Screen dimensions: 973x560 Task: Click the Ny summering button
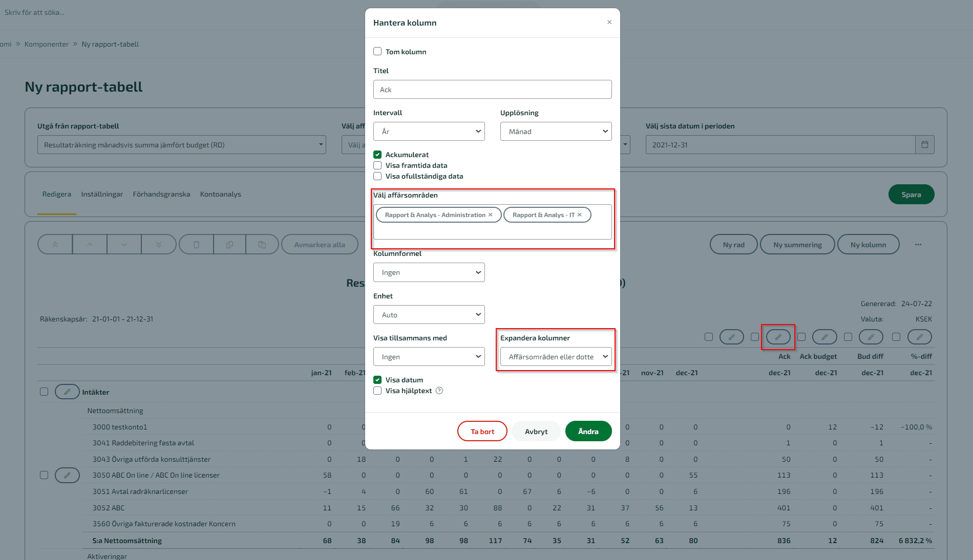point(797,245)
